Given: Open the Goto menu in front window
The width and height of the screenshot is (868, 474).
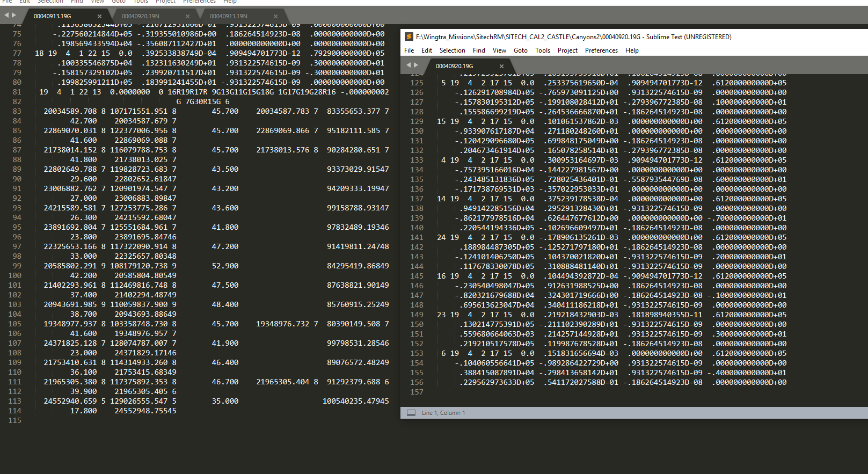Looking at the screenshot, I should point(520,50).
